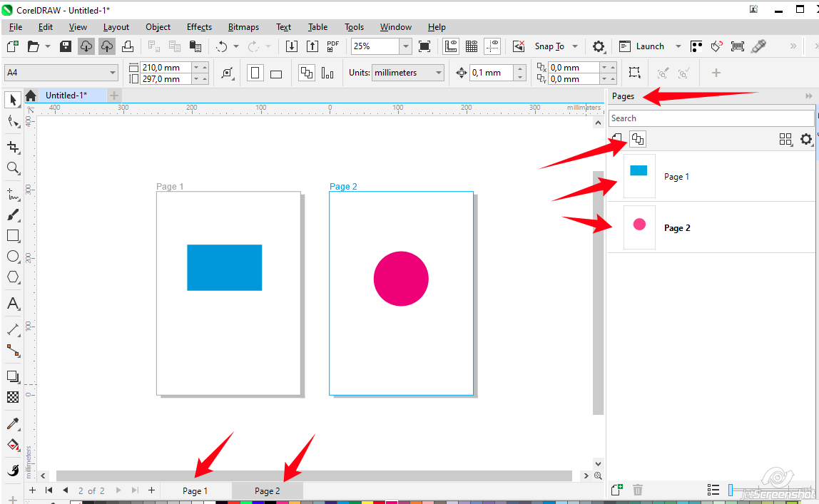Set Landscape page orientation
This screenshot has height=504, width=819.
tap(276, 73)
